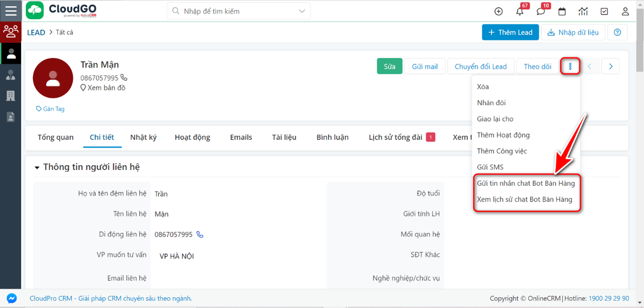Open the calendar icon in the header

(x=562, y=11)
